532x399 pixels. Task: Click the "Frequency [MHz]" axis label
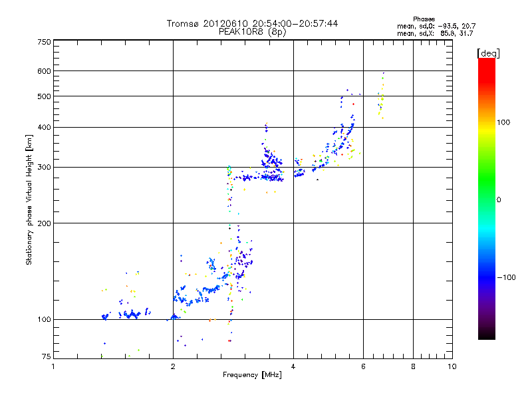pyautogui.click(x=252, y=375)
